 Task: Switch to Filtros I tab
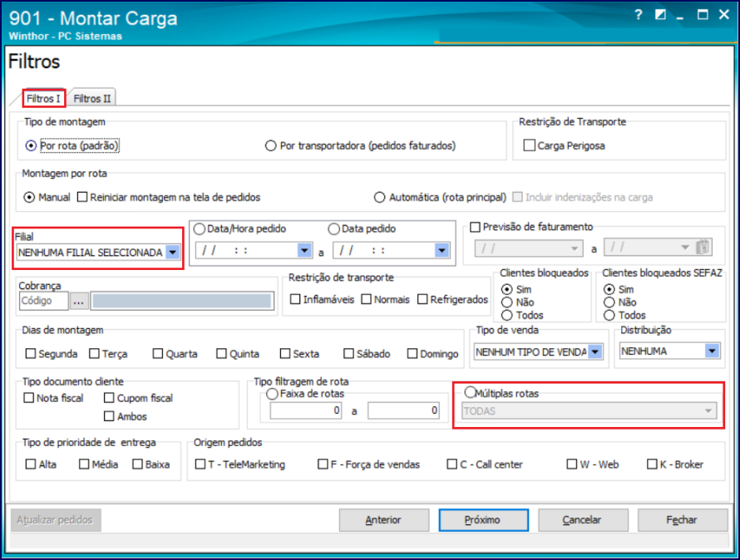(x=43, y=99)
